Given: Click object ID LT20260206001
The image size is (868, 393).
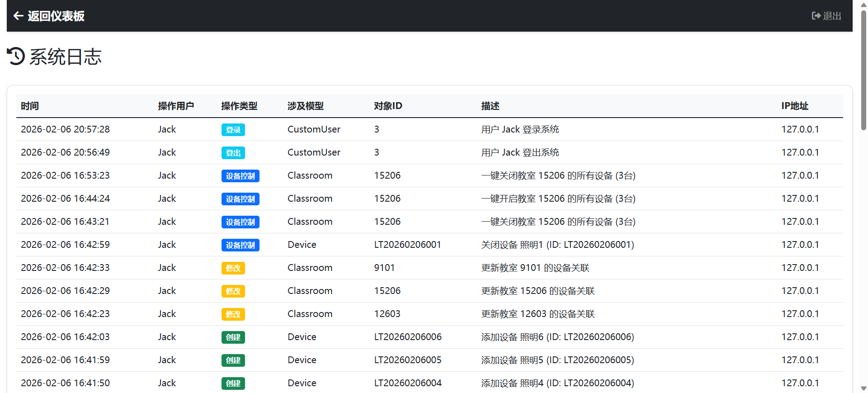Looking at the screenshot, I should (407, 245).
